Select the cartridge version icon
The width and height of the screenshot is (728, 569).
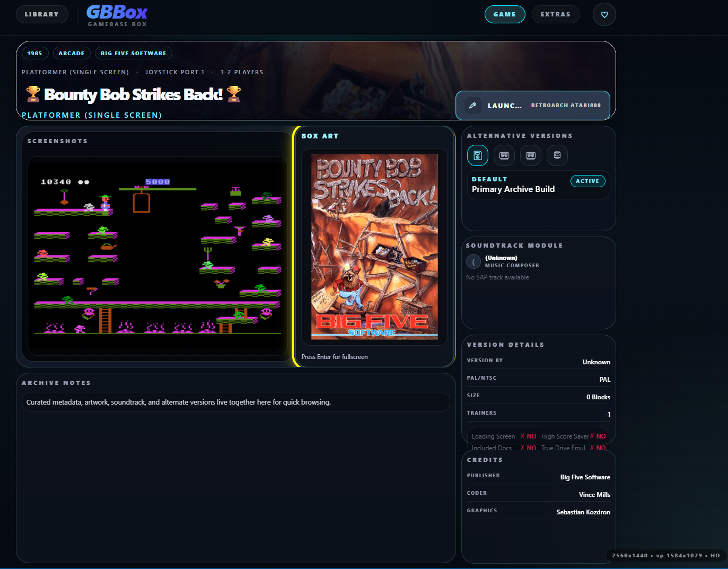pos(557,155)
